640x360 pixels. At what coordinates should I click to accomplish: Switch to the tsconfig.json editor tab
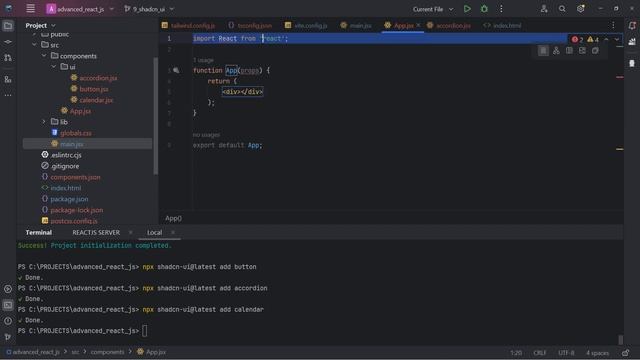click(250, 25)
